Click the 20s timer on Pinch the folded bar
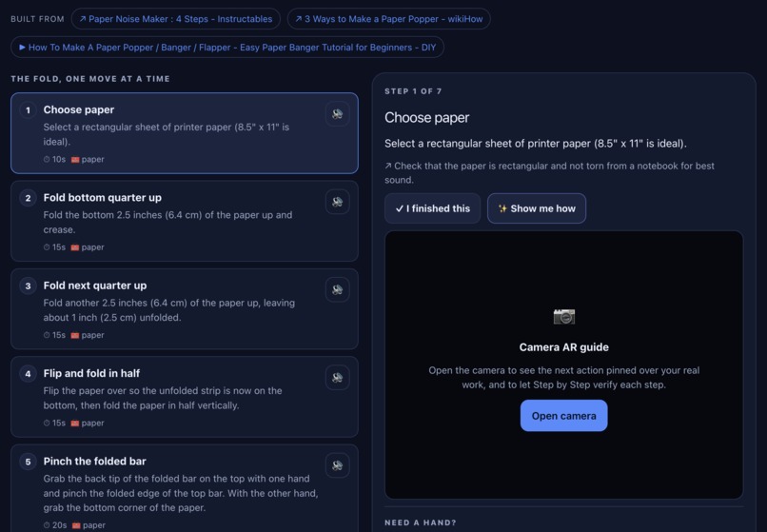Screen dimensions: 767x532 (55, 525)
